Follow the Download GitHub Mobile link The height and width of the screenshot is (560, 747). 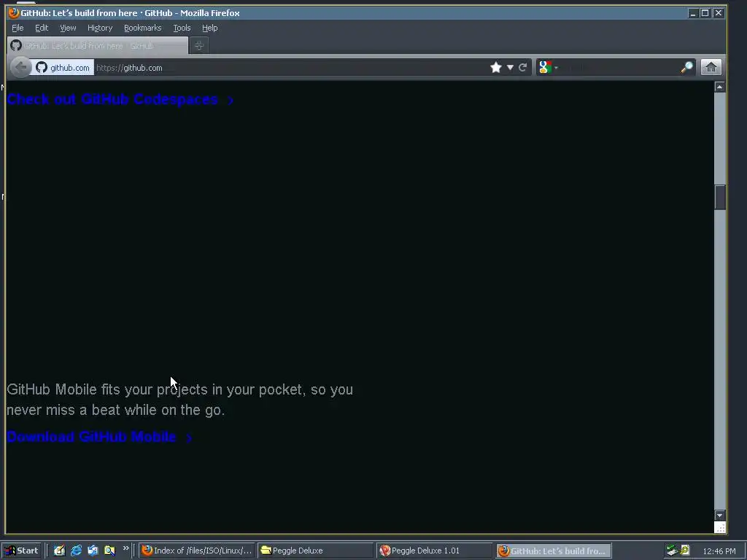point(99,437)
